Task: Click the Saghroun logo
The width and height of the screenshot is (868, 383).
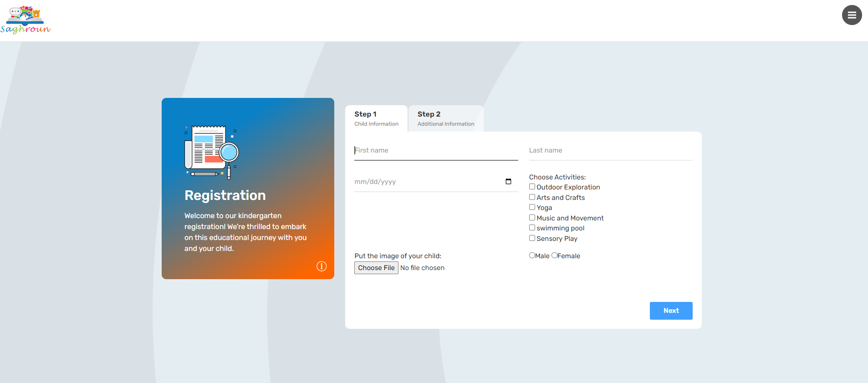Action: click(26, 20)
